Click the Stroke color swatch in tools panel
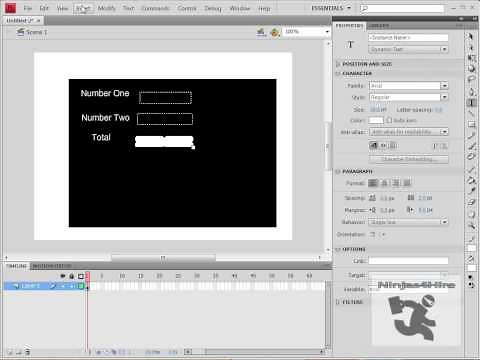This screenshot has width=480, height=360. [471, 249]
